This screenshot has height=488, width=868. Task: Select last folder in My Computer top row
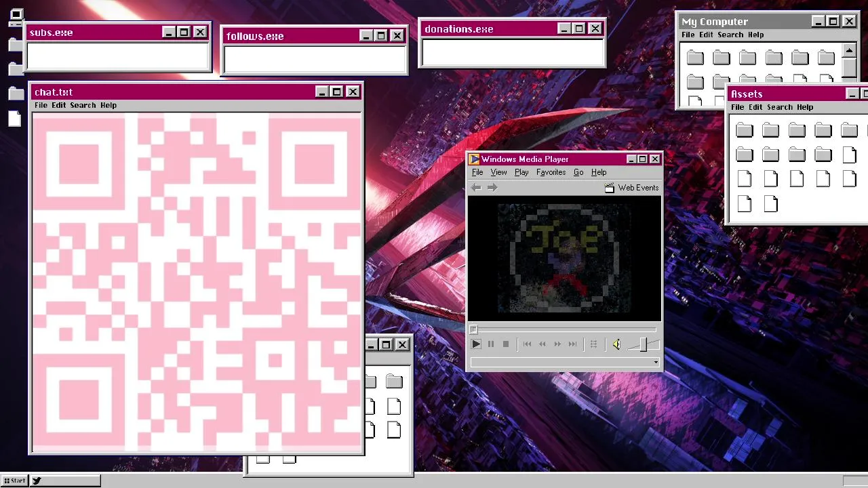[826, 58]
